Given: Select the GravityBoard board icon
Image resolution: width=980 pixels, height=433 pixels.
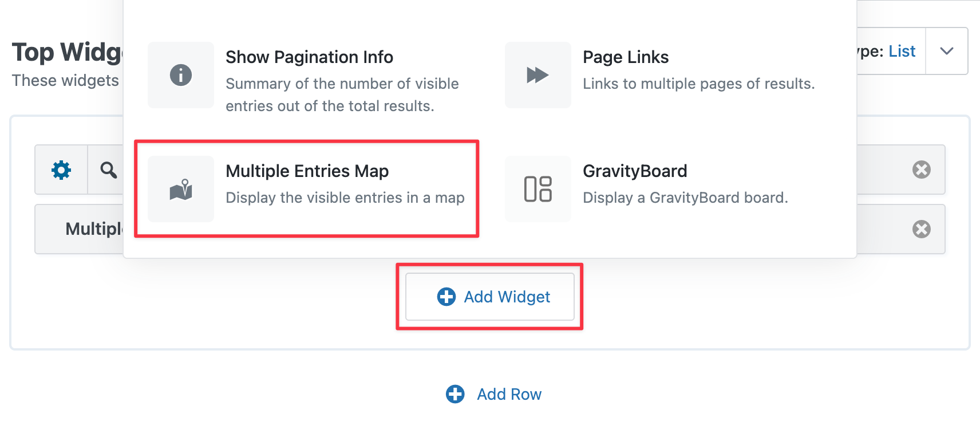Looking at the screenshot, I should point(537,189).
